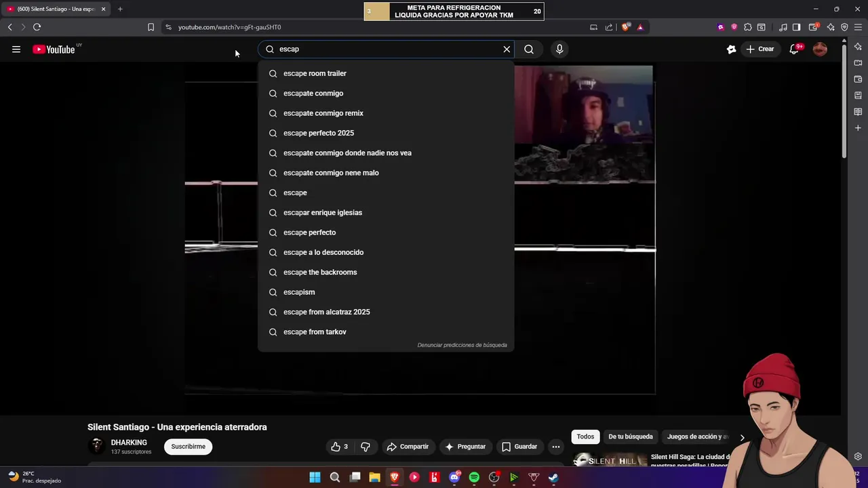The image size is (868, 488).
Task: Select suggestion escape the backrooms
Action: pyautogui.click(x=386, y=272)
